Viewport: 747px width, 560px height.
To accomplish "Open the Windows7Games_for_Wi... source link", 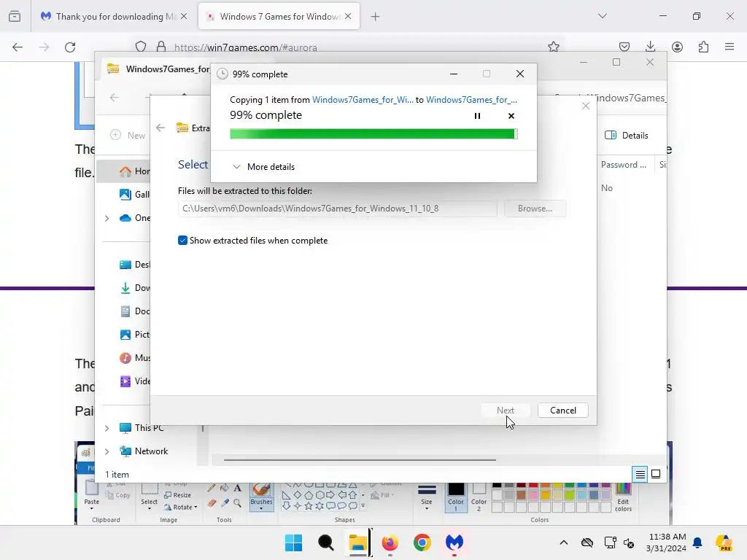I will pyautogui.click(x=363, y=99).
